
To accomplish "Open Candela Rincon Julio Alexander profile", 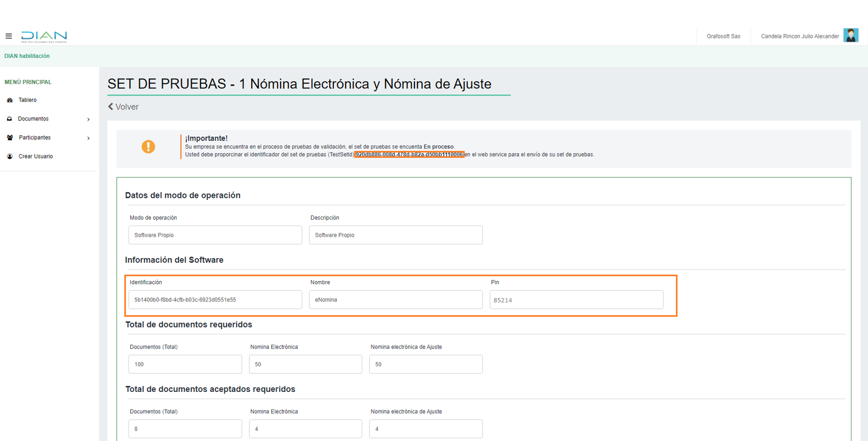I will (x=799, y=36).
